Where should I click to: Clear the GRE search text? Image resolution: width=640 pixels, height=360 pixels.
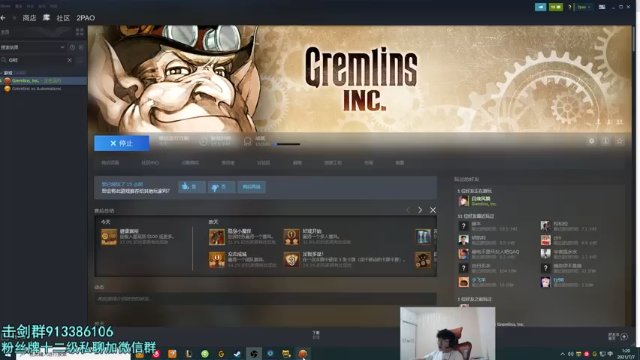pyautogui.click(x=69, y=60)
